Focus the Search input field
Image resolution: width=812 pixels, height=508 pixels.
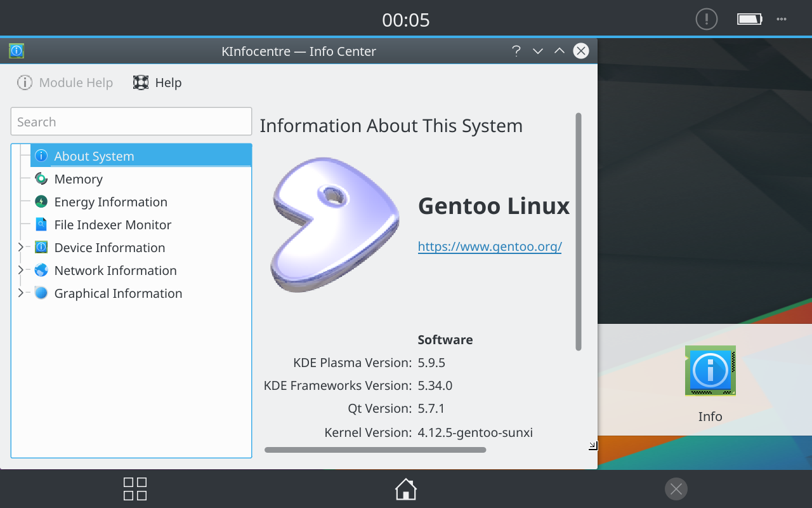click(131, 121)
